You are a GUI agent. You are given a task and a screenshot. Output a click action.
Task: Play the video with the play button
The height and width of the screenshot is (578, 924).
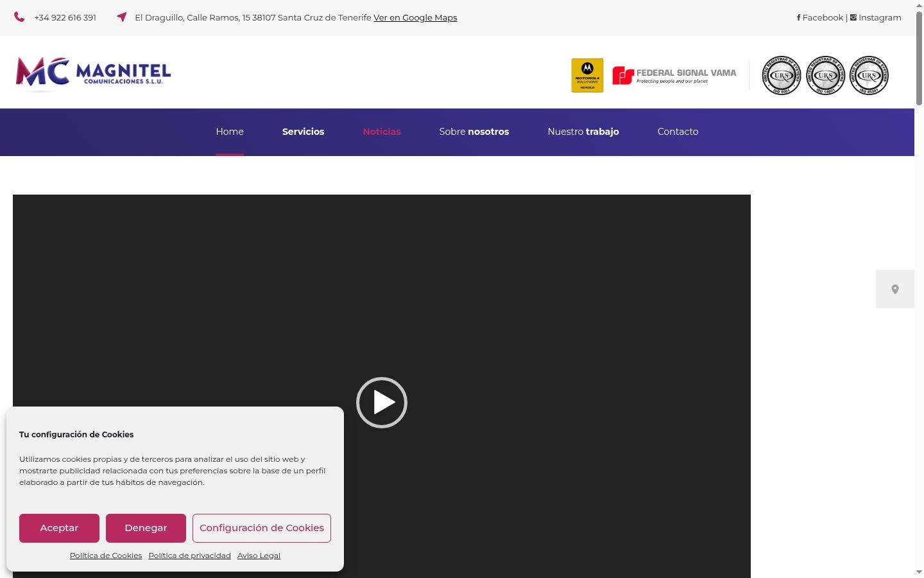[x=382, y=403]
